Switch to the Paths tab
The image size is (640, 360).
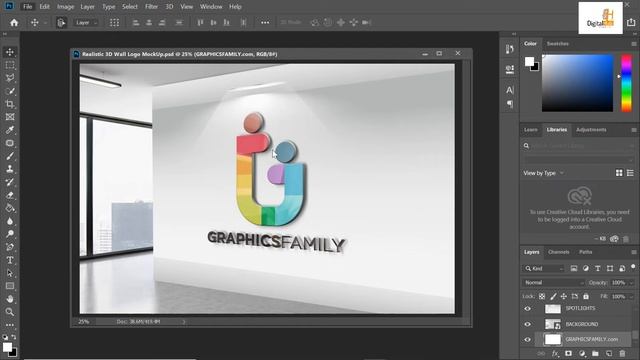pyautogui.click(x=585, y=252)
